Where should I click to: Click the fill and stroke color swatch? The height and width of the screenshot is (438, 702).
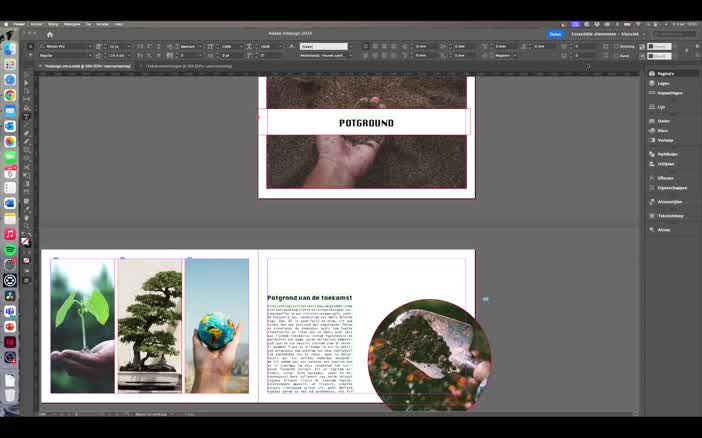click(x=26, y=241)
